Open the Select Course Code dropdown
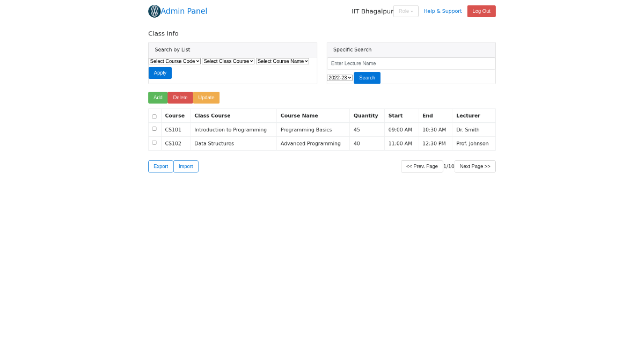The width and height of the screenshot is (644, 338). coord(174,61)
